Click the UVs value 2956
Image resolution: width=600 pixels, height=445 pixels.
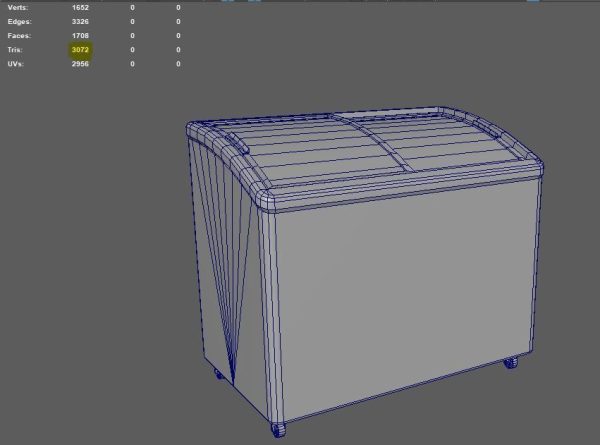pyautogui.click(x=80, y=64)
